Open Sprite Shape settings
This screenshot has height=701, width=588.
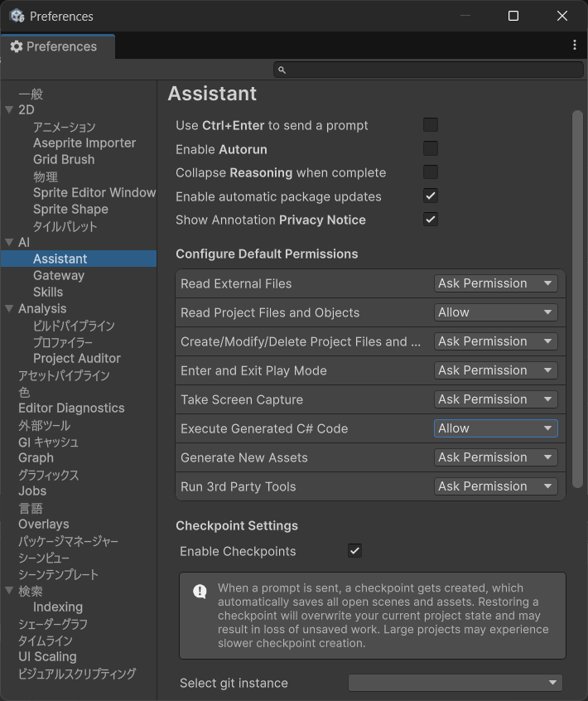70,210
